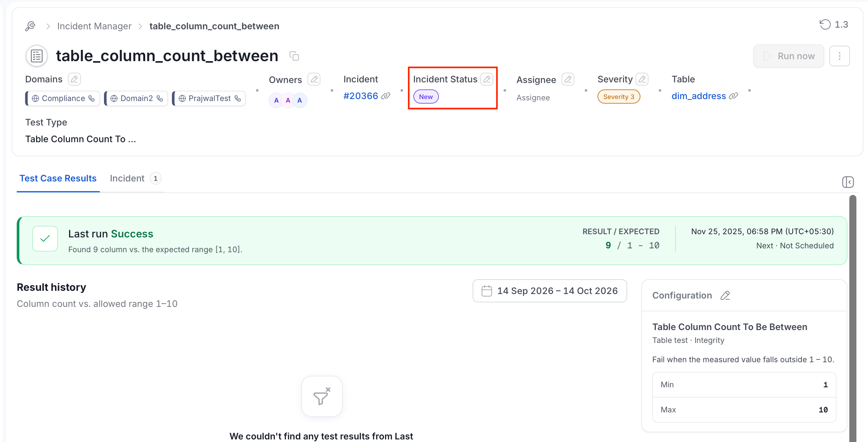This screenshot has height=442, width=868.
Task: Start the test with Run now
Action: (x=788, y=56)
